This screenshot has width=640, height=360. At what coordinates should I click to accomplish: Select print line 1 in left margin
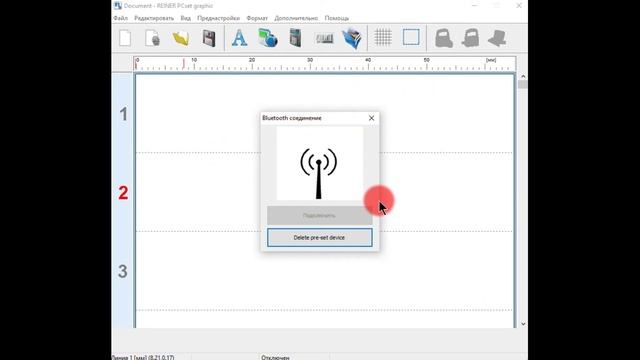(x=123, y=114)
